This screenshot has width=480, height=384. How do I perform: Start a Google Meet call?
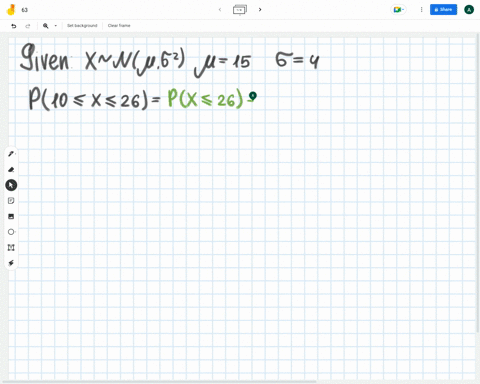point(398,10)
